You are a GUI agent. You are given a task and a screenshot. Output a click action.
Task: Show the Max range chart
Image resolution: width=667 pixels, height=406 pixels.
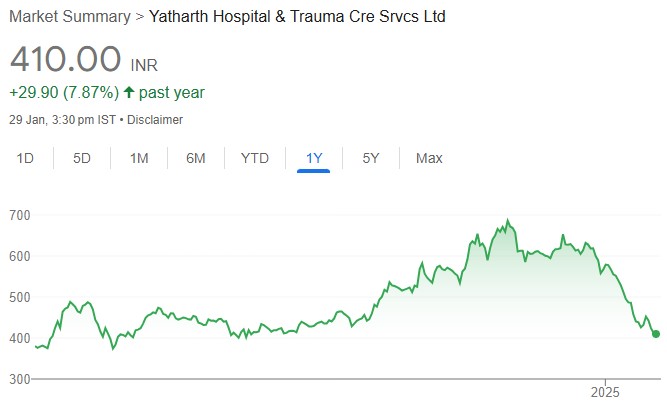(x=429, y=158)
